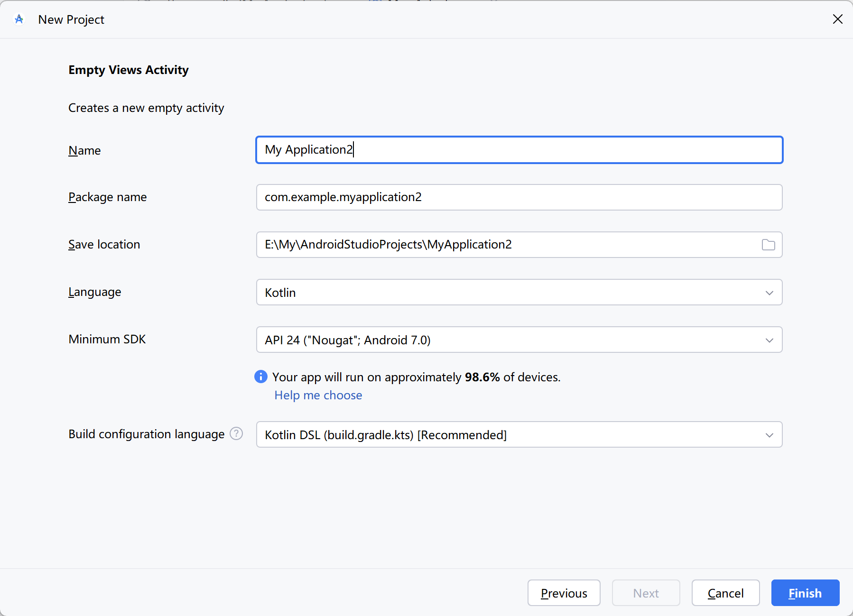The image size is (853, 616).
Task: Click the Save location path text field
Action: click(x=508, y=245)
